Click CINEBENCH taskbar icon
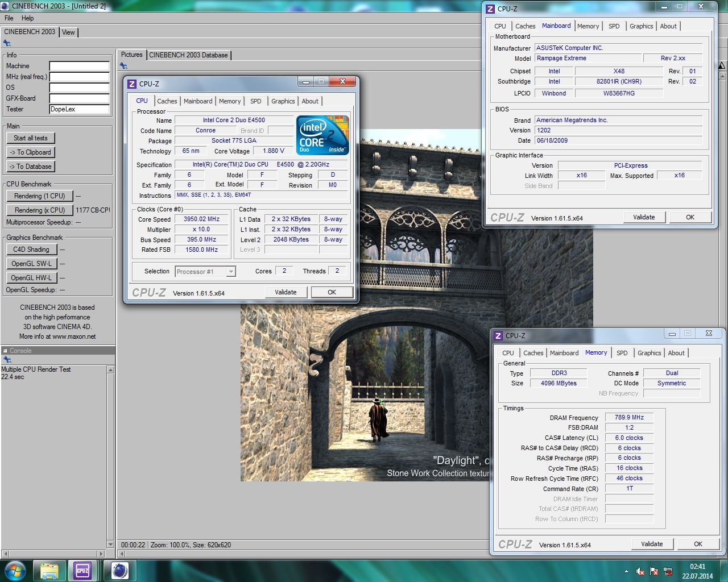 [x=119, y=571]
